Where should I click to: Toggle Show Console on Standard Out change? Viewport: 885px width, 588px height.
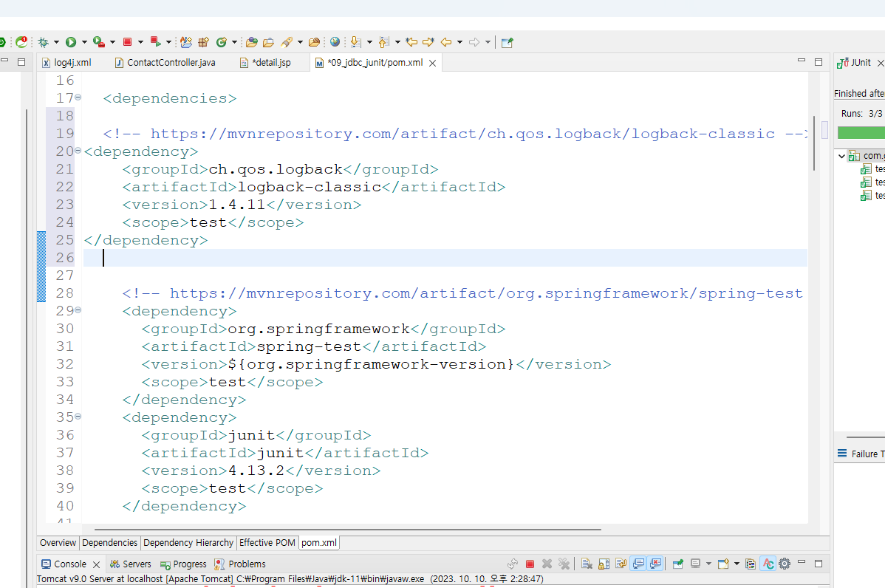coord(638,564)
